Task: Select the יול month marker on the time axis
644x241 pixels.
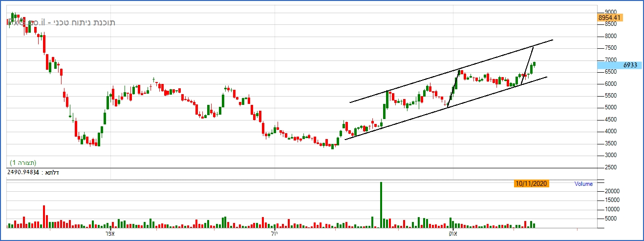Action: pyautogui.click(x=275, y=234)
